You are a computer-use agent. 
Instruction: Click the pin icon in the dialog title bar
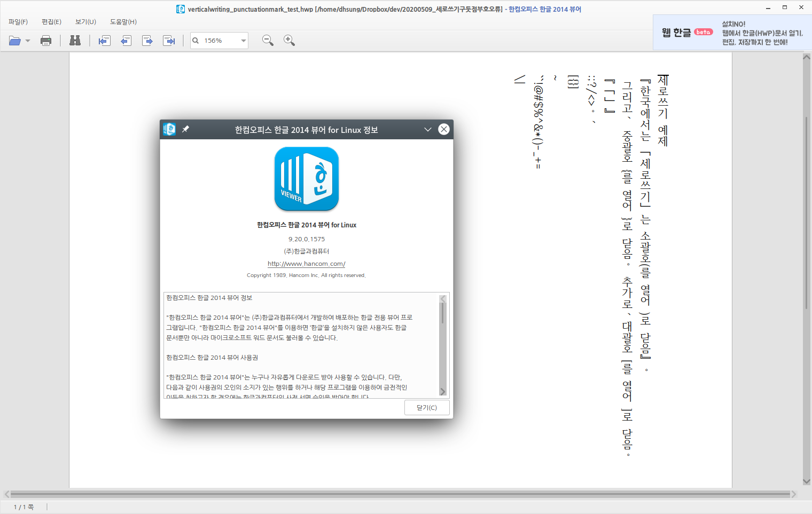point(186,129)
